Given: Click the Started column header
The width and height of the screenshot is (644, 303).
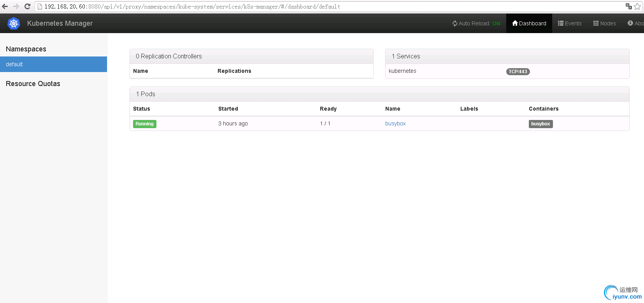Looking at the screenshot, I should (x=228, y=109).
